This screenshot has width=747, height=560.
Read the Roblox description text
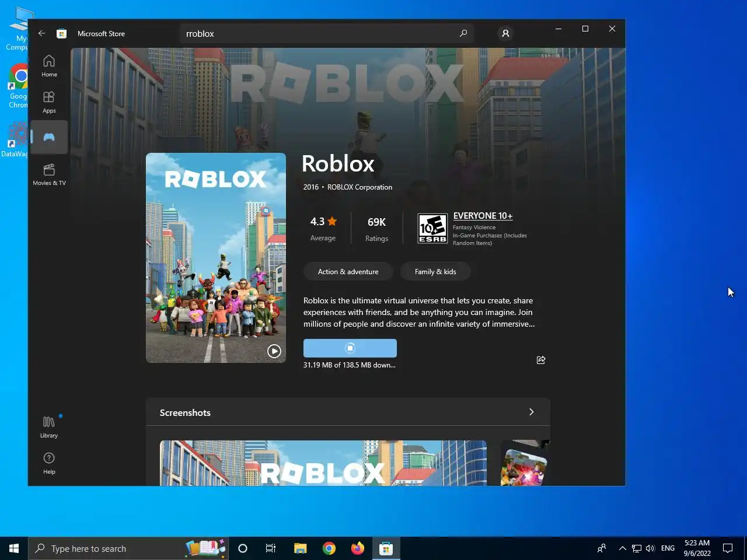(x=418, y=312)
